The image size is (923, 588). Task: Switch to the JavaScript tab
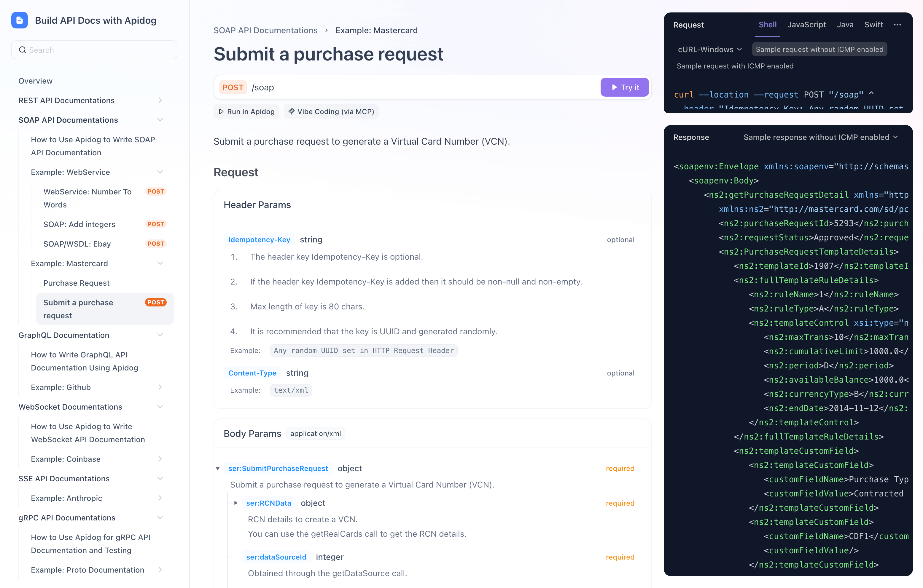coord(806,25)
